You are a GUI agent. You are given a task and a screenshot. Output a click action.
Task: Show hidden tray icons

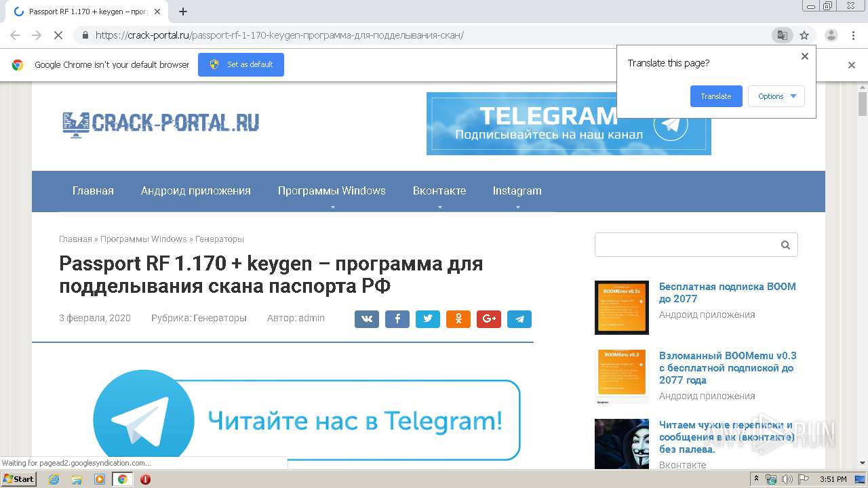click(756, 479)
